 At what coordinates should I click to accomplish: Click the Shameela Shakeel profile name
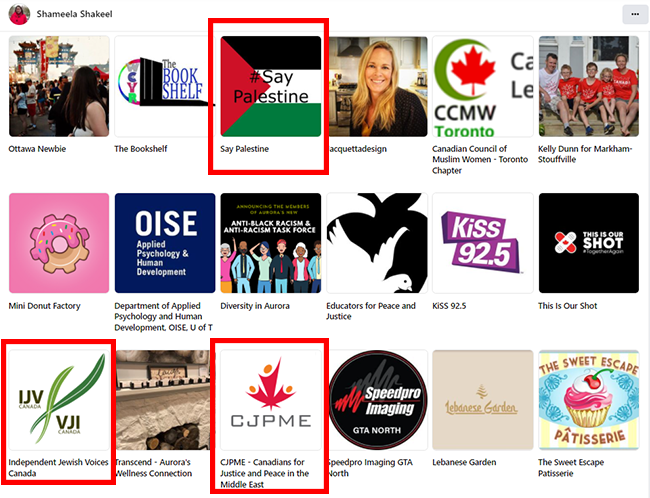74,14
